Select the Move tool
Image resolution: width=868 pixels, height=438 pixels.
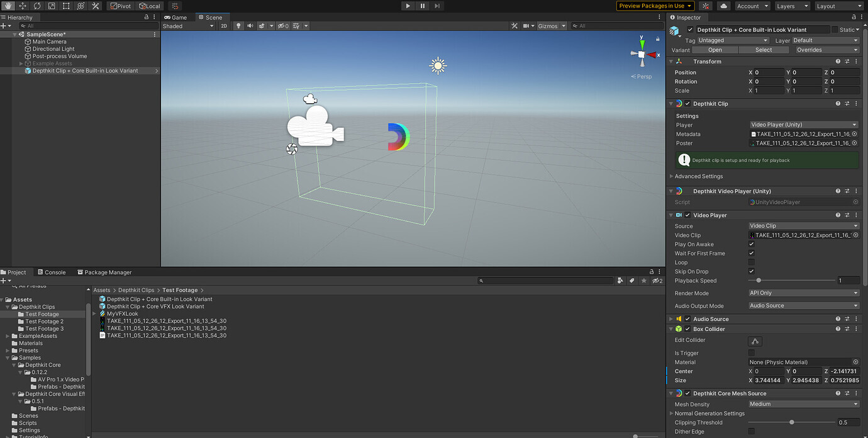[x=23, y=6]
